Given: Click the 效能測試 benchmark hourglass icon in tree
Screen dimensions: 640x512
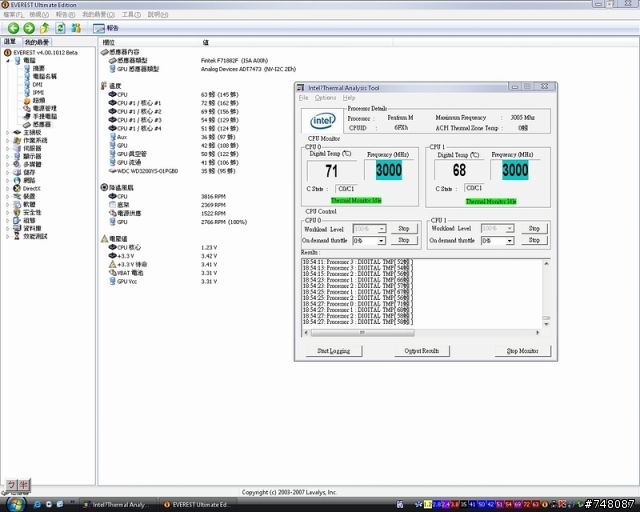Looking at the screenshot, I should [x=17, y=236].
